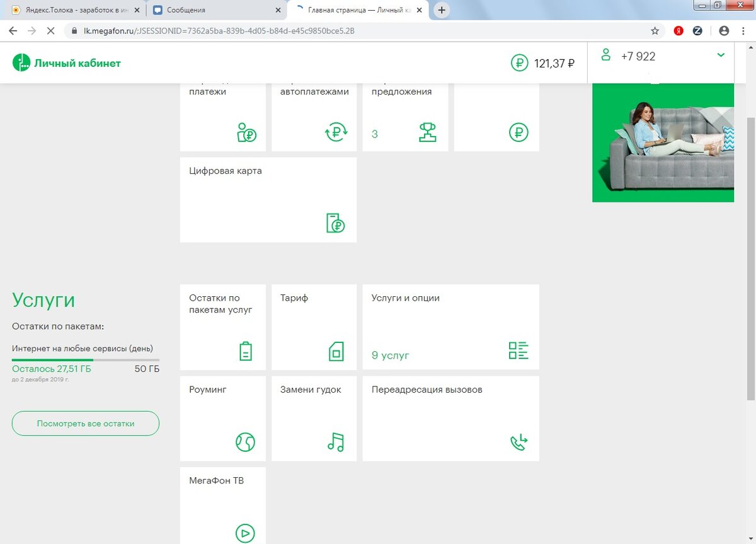The height and width of the screenshot is (544, 756).
Task: Click the sofa advertisement banner
Action: [663, 142]
